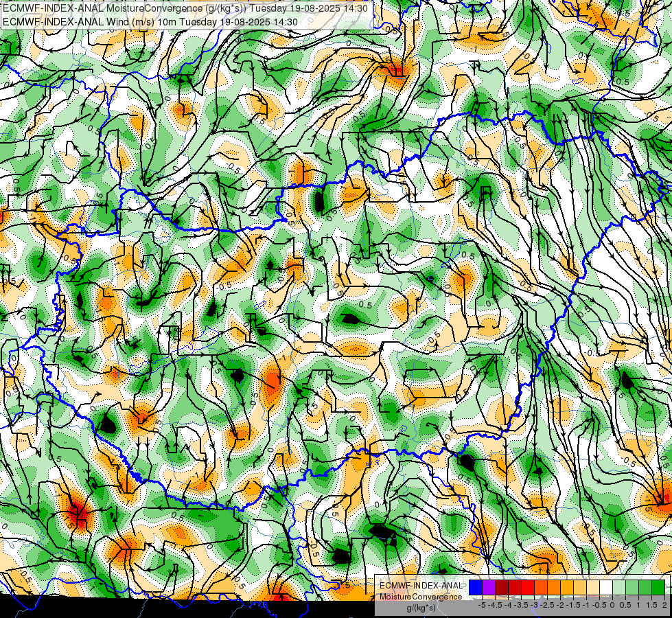Click the '-3.5' legend tick label
Screen dimensions: 672x618
pyautogui.click(x=522, y=605)
